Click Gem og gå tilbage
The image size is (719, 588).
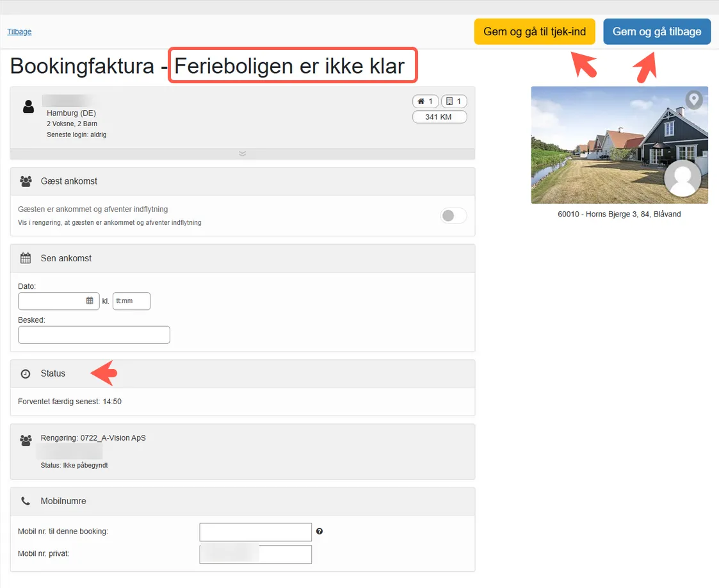point(656,31)
